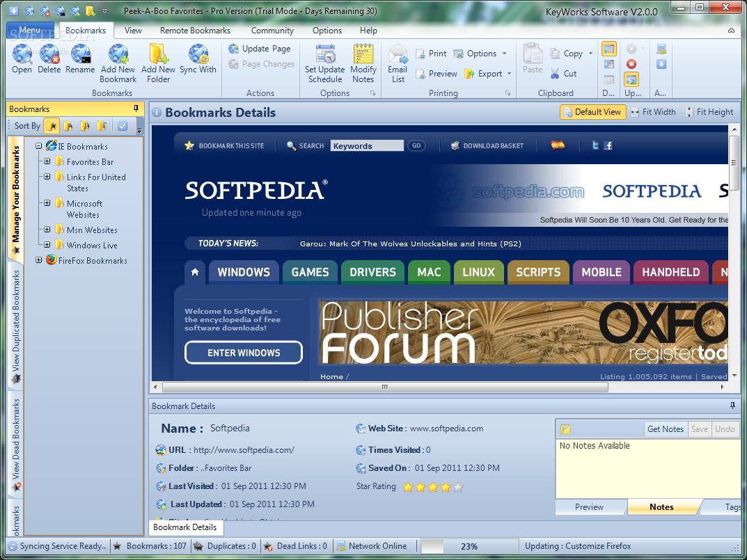Click the horizontal scrollbar of the page preview
This screenshot has height=560, width=747.
(x=385, y=387)
